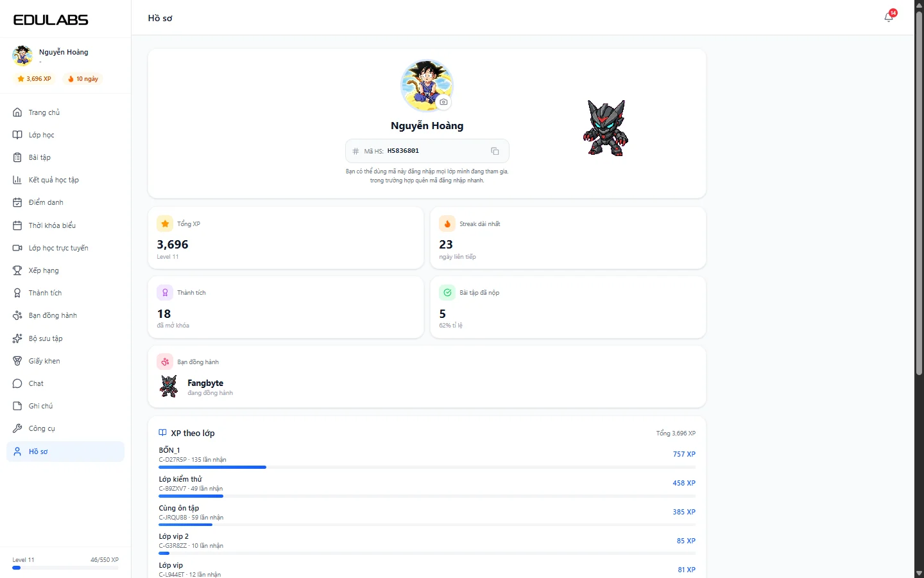Click the EDULABS logo
Screen dimensions: 924x578
[x=51, y=20]
